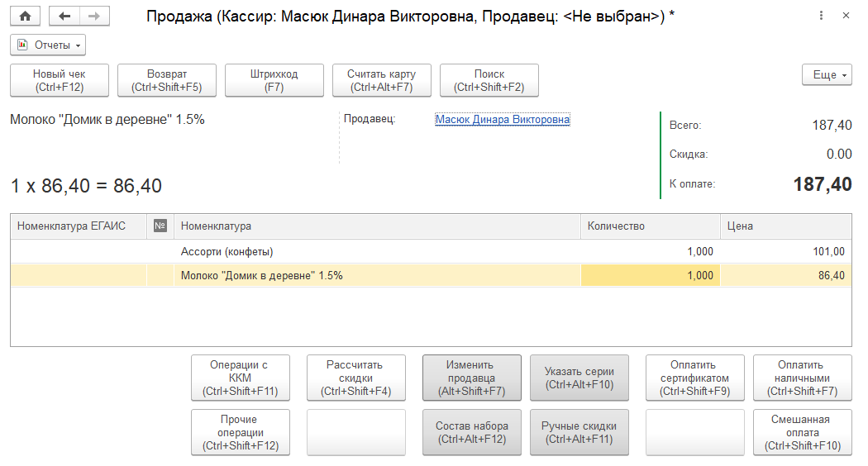Open the three-dot window menu
The width and height of the screenshot is (868, 466).
click(x=821, y=16)
